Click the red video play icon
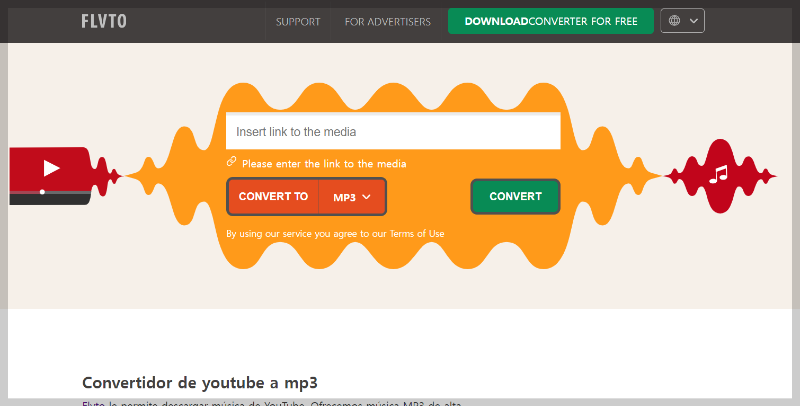800x406 pixels. point(51,168)
